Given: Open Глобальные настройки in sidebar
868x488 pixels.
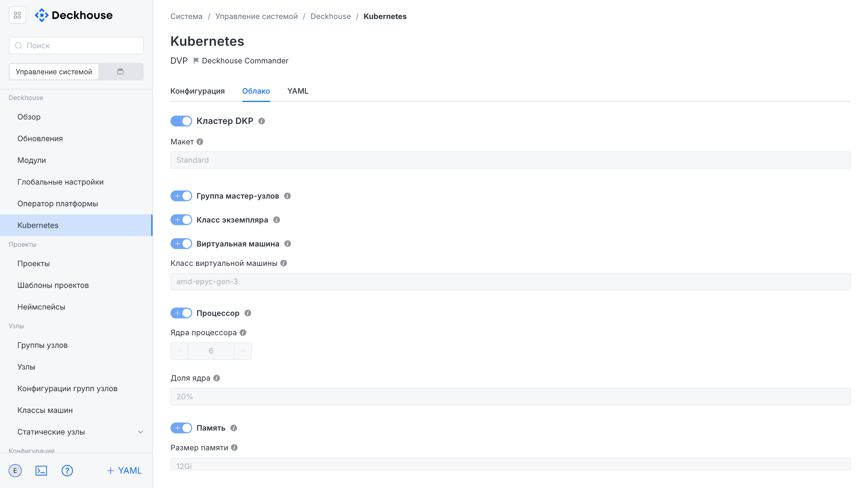Looking at the screenshot, I should pos(76,182).
